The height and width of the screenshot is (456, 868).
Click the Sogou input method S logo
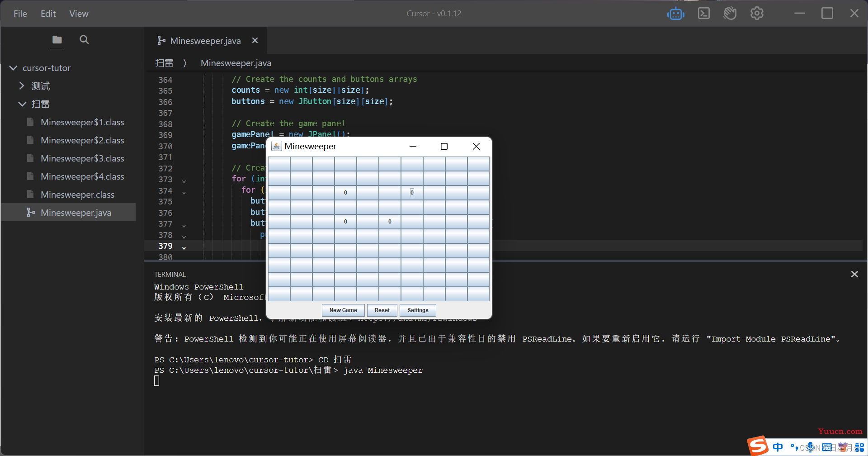pyautogui.click(x=758, y=446)
